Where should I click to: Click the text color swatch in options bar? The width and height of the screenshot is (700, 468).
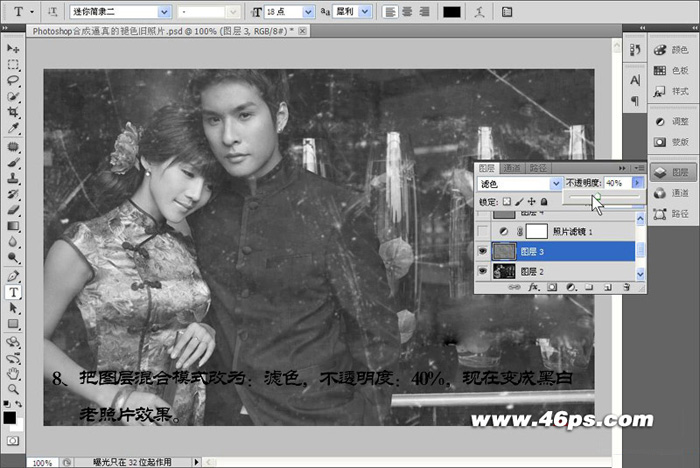coord(452,11)
